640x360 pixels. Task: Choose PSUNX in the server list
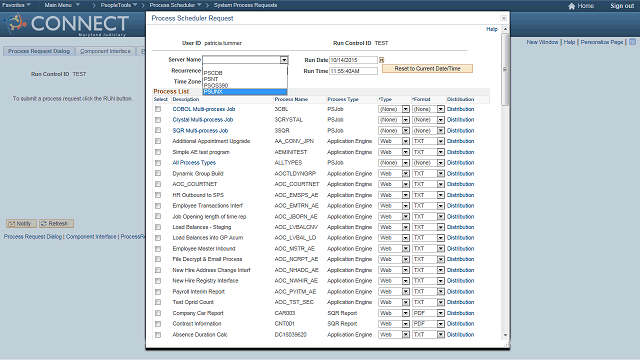[245, 92]
